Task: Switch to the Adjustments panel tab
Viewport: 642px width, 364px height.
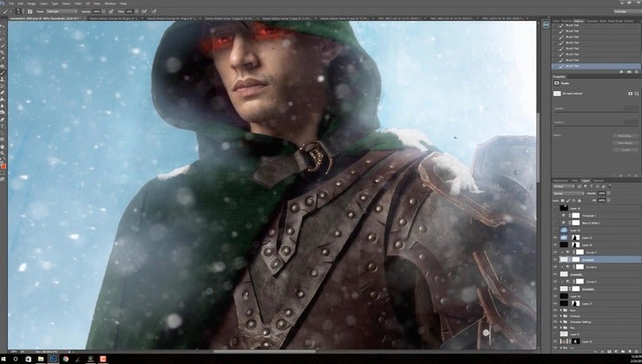Action: coord(560,180)
